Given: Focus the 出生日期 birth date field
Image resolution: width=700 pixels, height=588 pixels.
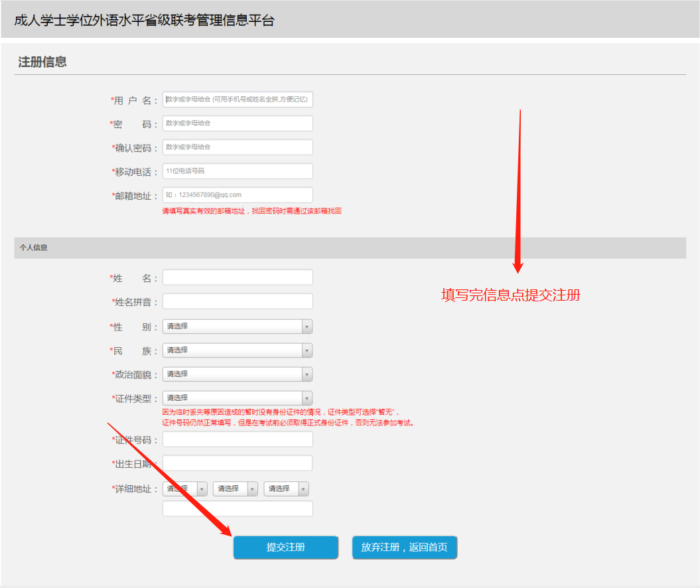Looking at the screenshot, I should (x=238, y=463).
